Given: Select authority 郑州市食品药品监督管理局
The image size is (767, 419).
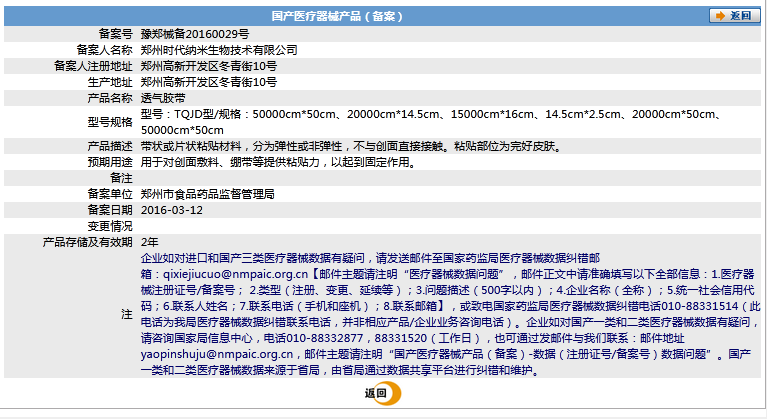Looking at the screenshot, I should click(208, 194).
